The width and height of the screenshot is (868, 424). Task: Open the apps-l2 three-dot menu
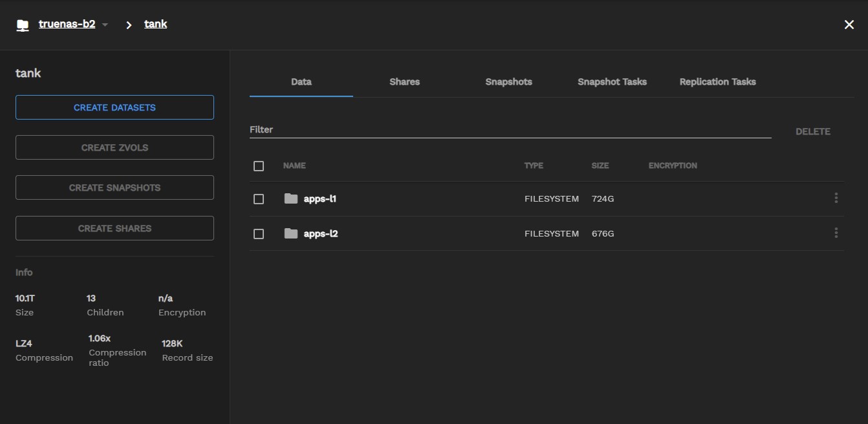[836, 233]
